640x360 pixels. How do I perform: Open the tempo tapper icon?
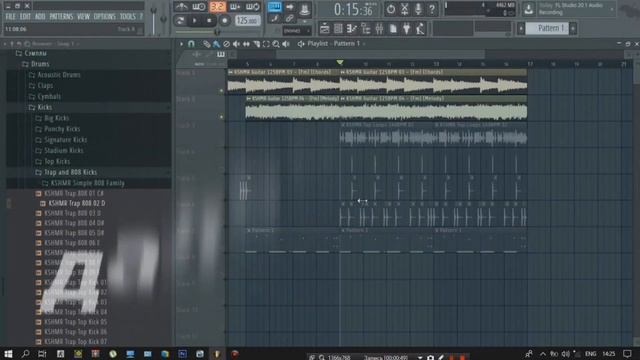click(420, 29)
